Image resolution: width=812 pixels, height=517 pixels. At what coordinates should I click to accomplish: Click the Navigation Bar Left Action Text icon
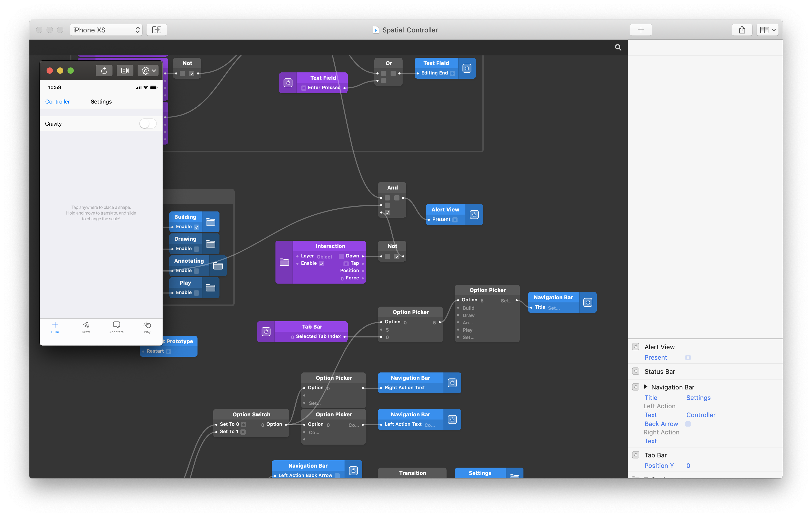[x=452, y=419]
